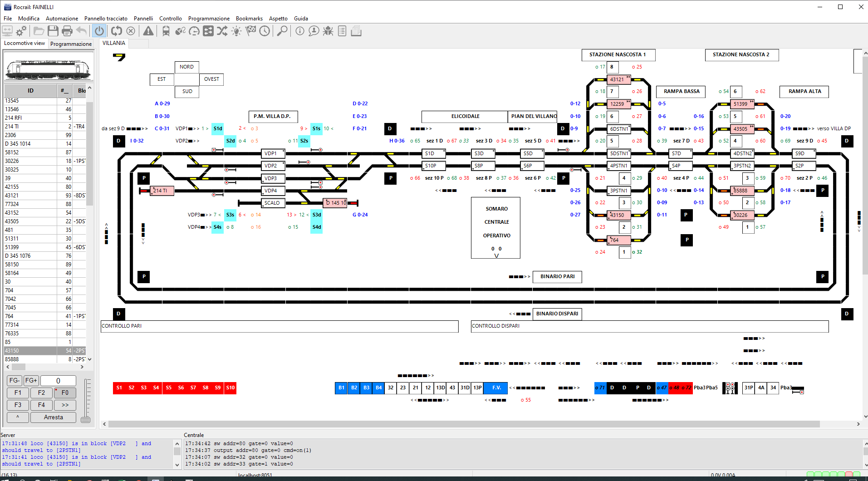Show more functions with the >> expander
Image resolution: width=868 pixels, height=481 pixels.
pos(65,405)
